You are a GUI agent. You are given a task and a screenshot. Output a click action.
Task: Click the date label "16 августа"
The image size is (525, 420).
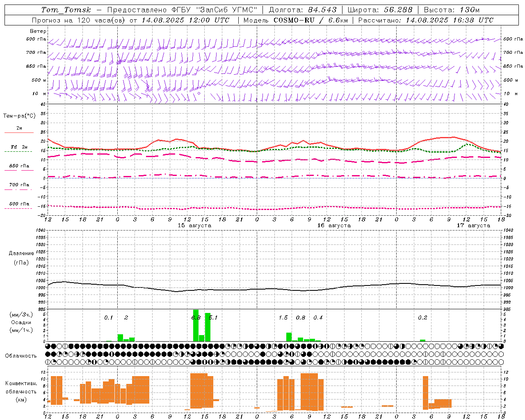coord(334,226)
